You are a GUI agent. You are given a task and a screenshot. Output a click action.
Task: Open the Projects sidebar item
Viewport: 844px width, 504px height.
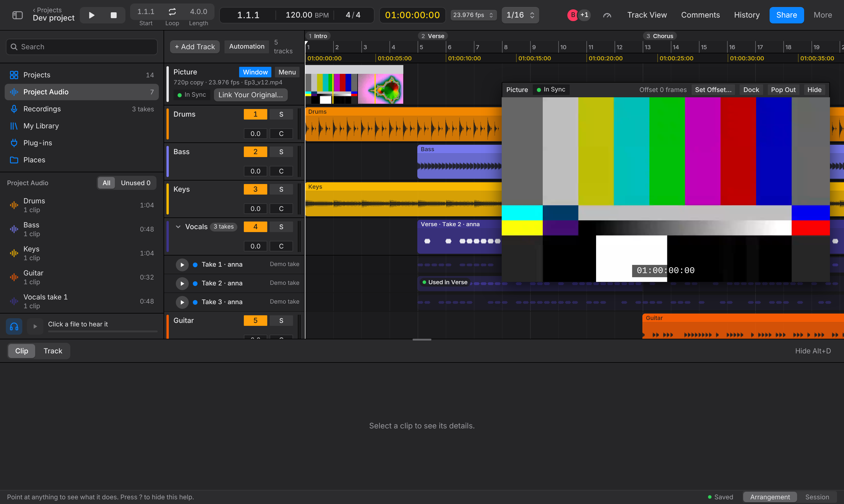pyautogui.click(x=82, y=75)
